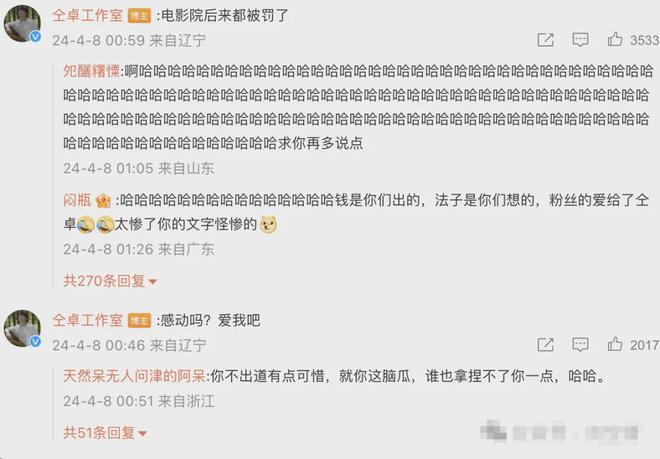This screenshot has width=660, height=459.
Task: Share the '电影院后来都被罚了' comment
Action: coord(546,40)
